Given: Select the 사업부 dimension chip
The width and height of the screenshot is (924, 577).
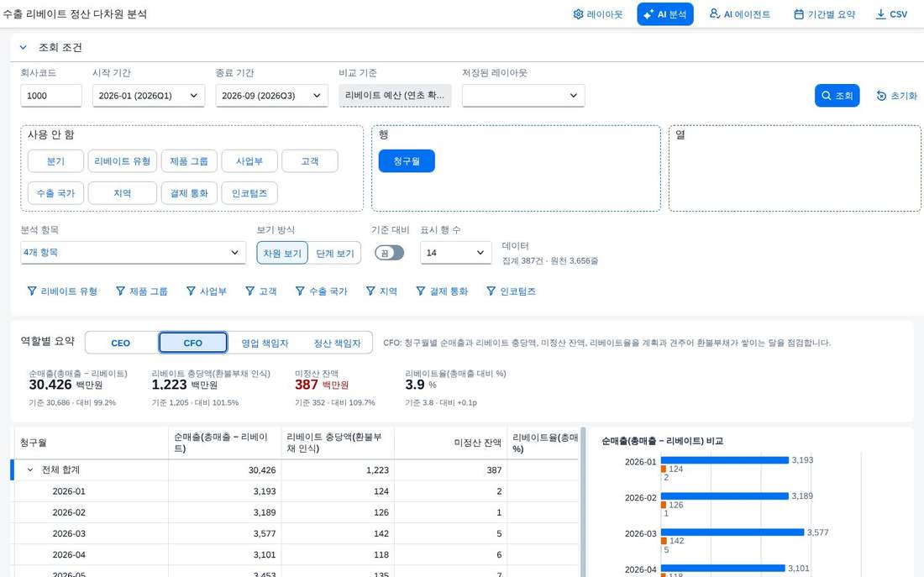Looking at the screenshot, I should point(249,161).
